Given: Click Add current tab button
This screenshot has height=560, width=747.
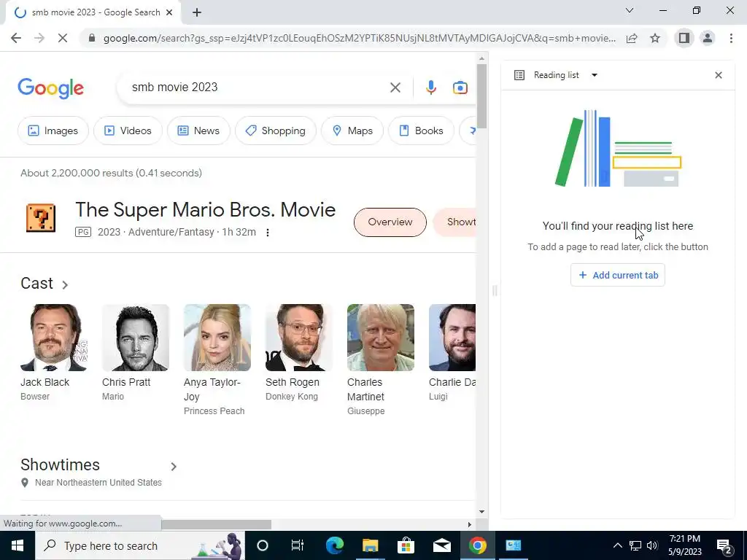Looking at the screenshot, I should pyautogui.click(x=618, y=275).
